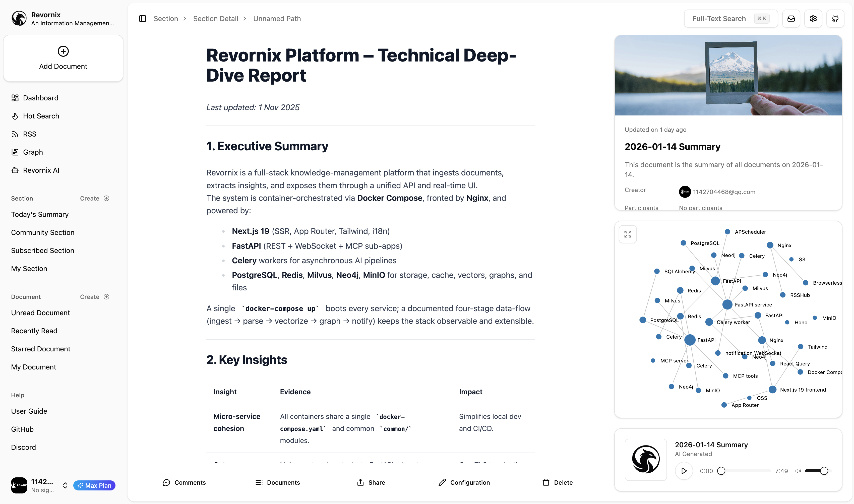854x504 pixels.
Task: Expand the knowledge graph to fullscreen
Action: pos(628,234)
